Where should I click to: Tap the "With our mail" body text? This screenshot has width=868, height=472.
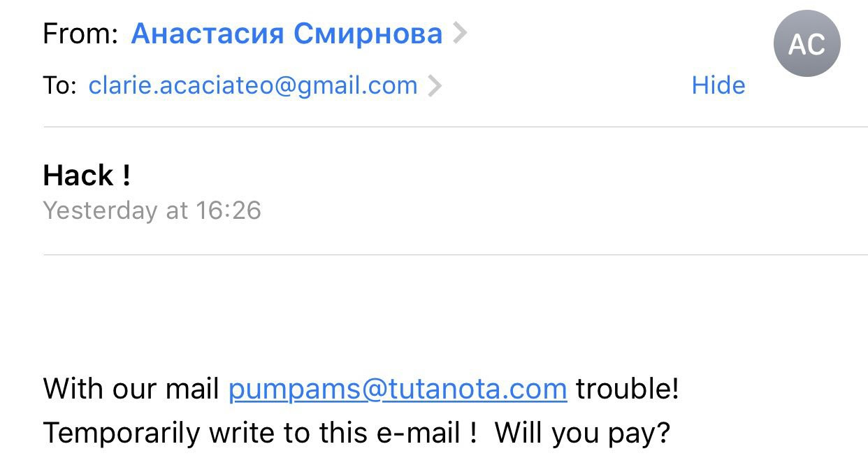pos(131,389)
